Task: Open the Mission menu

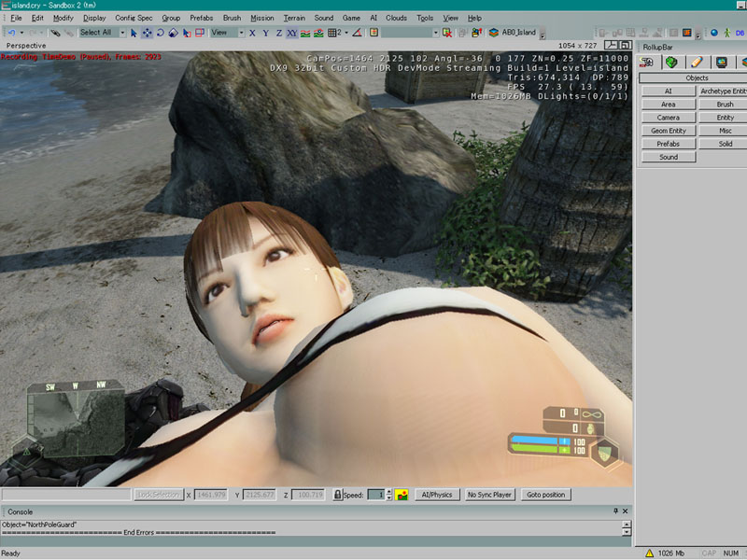Action: point(262,18)
